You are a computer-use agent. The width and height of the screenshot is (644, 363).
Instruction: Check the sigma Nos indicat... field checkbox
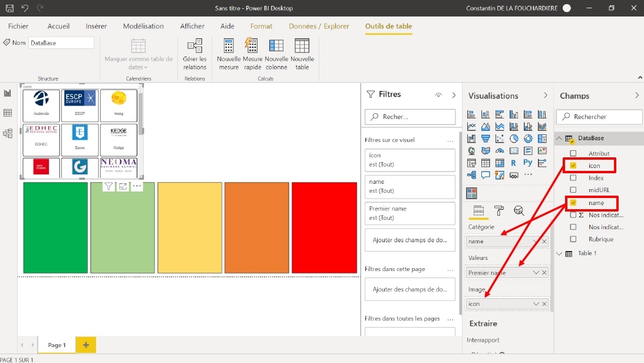point(573,214)
